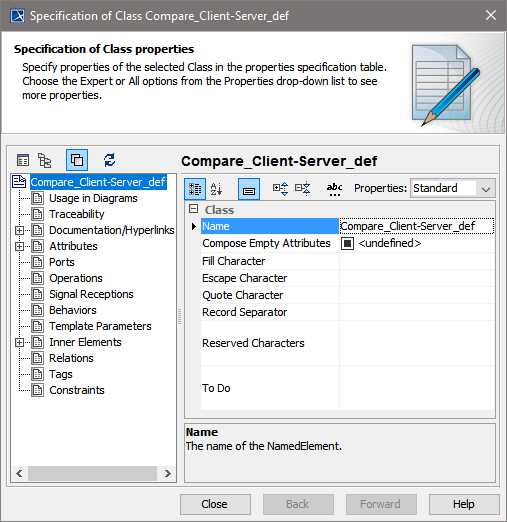Click the Help button

[464, 504]
